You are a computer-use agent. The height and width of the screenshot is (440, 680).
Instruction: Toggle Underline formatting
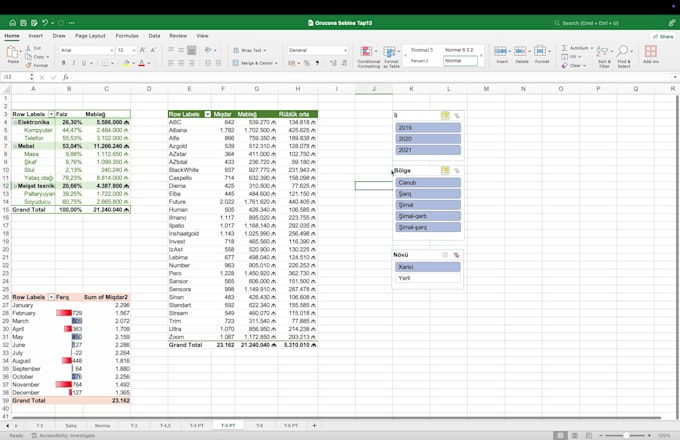point(84,63)
